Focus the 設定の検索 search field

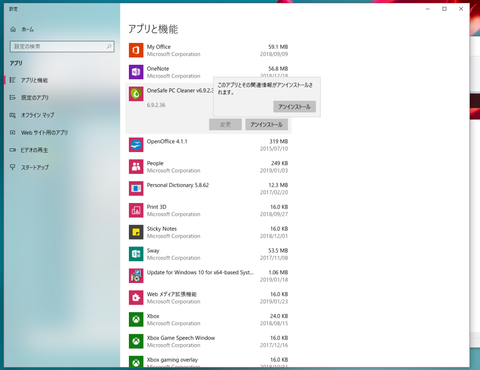pyautogui.click(x=62, y=46)
